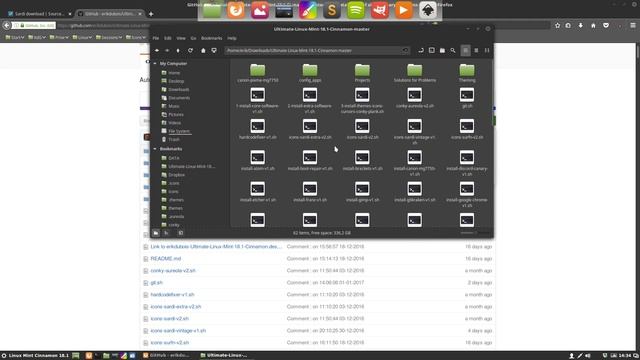Viewport: 640px width, 360px height.
Task: Open hardcodefixer-v1.sh link on GitHub page
Action: tap(172, 295)
